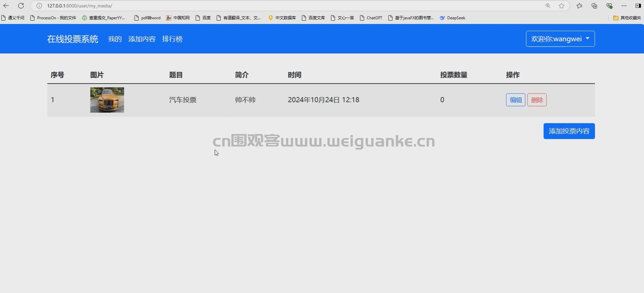Open the favorites list icon
Screen dimensions: 644x293
(579, 6)
